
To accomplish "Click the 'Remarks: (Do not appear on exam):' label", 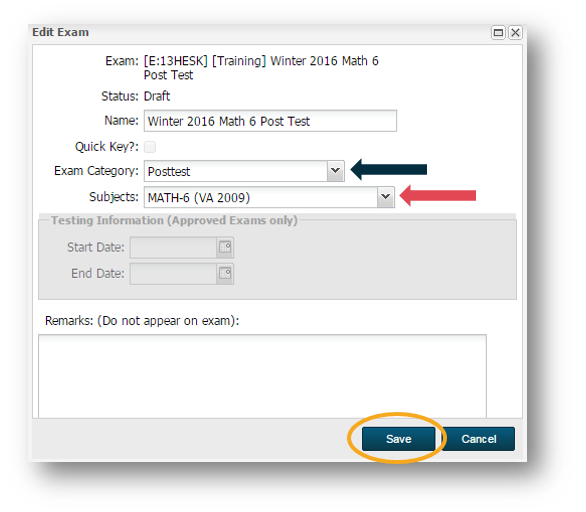I will [x=142, y=321].
